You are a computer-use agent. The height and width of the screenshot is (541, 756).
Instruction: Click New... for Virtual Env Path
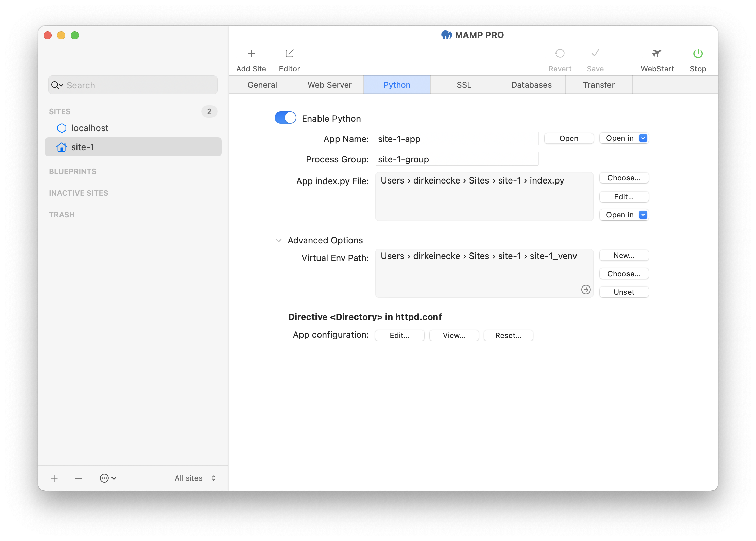click(x=624, y=256)
